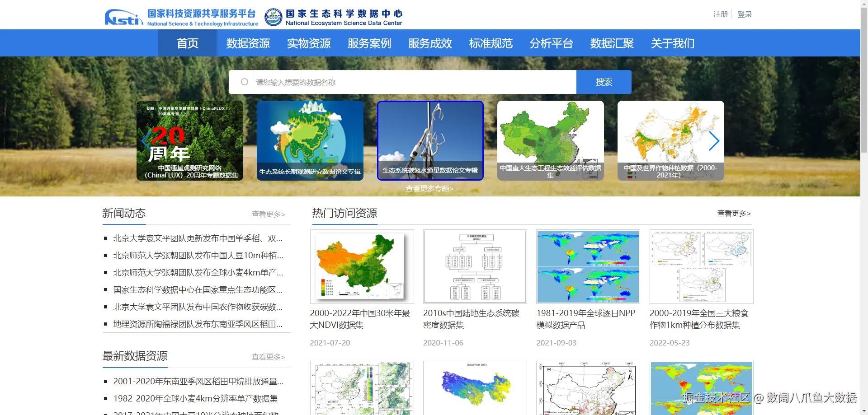Image resolution: width=868 pixels, height=415 pixels.
Task: Click the NESDC circular logo
Action: point(273,17)
